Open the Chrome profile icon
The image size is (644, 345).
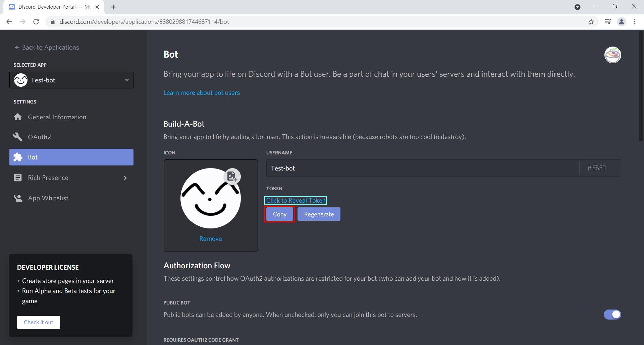pyautogui.click(x=622, y=22)
